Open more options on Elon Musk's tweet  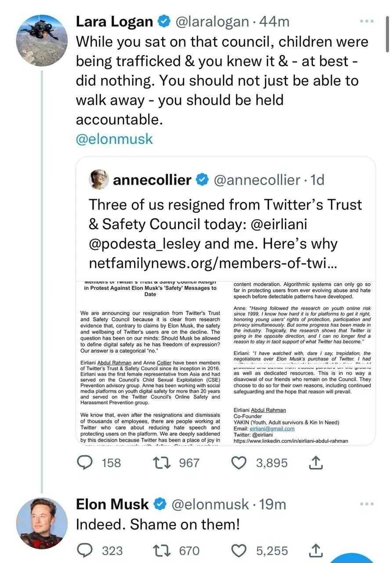(x=366, y=504)
